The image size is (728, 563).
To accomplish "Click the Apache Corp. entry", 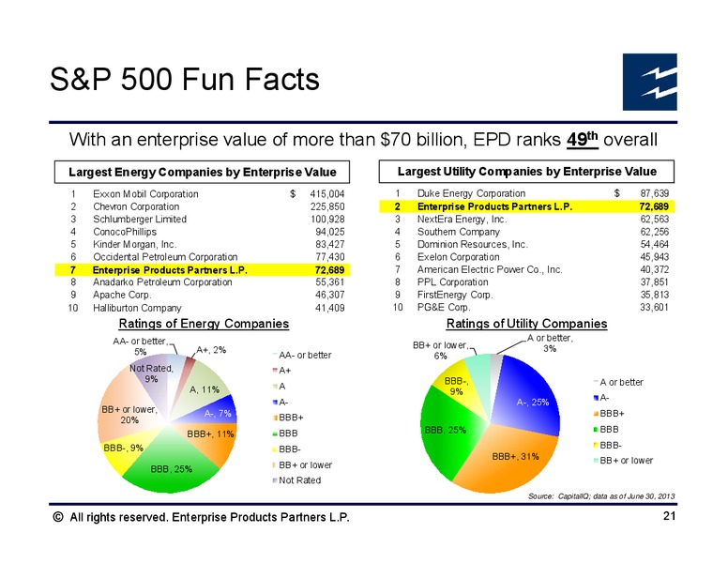I will pyautogui.click(x=122, y=295).
